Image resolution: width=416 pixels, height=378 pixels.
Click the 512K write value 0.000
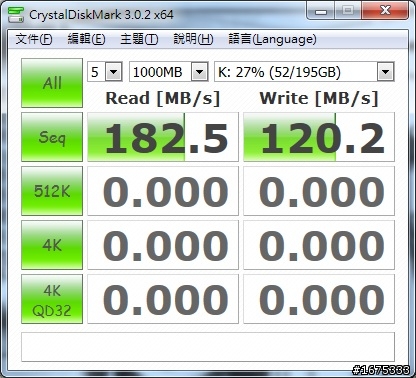(319, 191)
